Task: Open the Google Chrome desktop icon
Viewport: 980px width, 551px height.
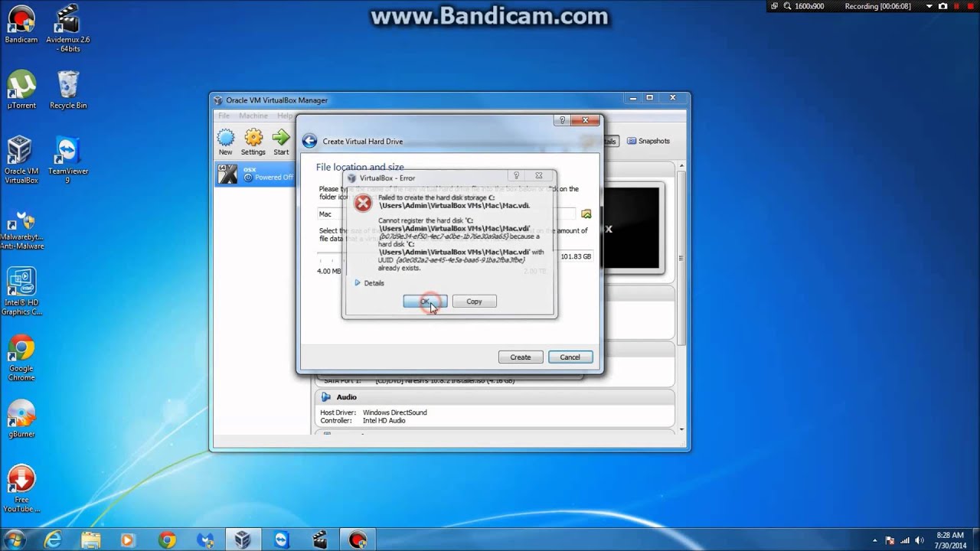Action: (x=21, y=358)
